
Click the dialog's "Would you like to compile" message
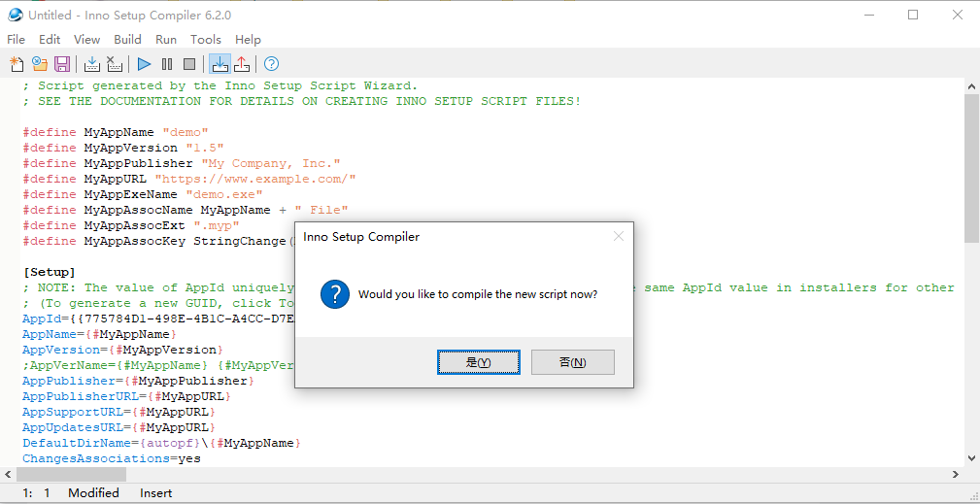click(x=478, y=294)
